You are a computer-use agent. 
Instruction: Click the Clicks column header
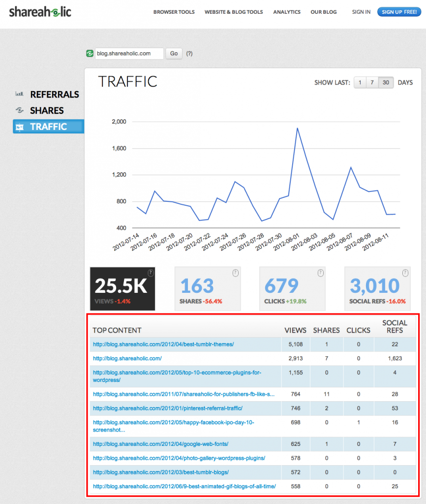tap(358, 330)
